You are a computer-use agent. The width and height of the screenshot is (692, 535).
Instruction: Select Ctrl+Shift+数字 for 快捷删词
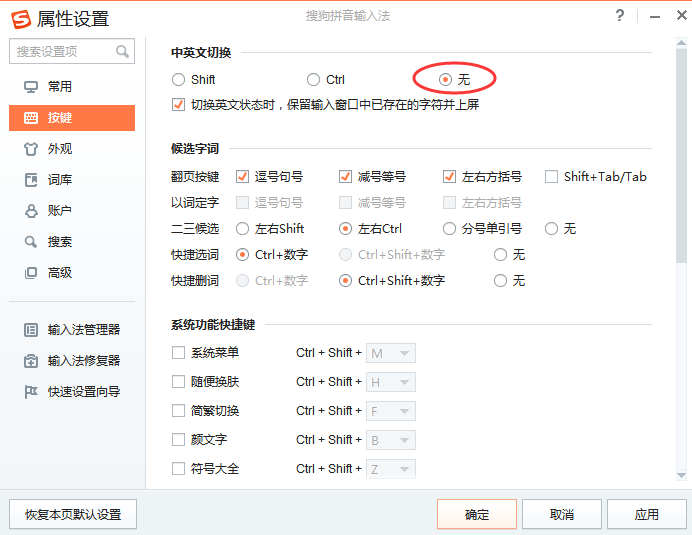click(345, 281)
